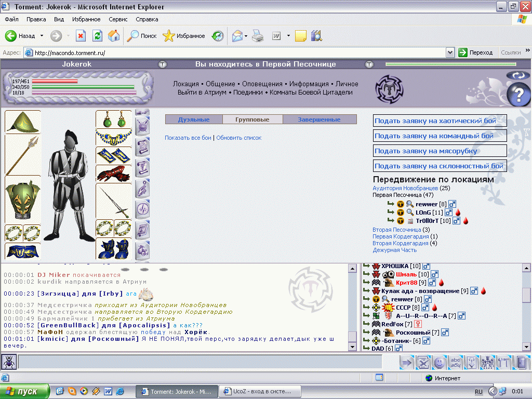The width and height of the screenshot is (532, 399).
Task: Expand hidden system tray icons arrow
Action: coord(493,391)
